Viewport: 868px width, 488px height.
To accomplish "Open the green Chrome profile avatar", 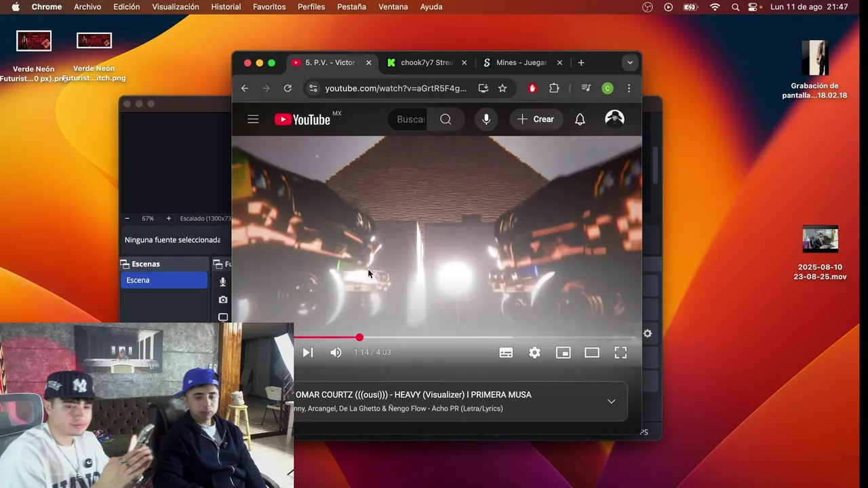I will (x=608, y=88).
